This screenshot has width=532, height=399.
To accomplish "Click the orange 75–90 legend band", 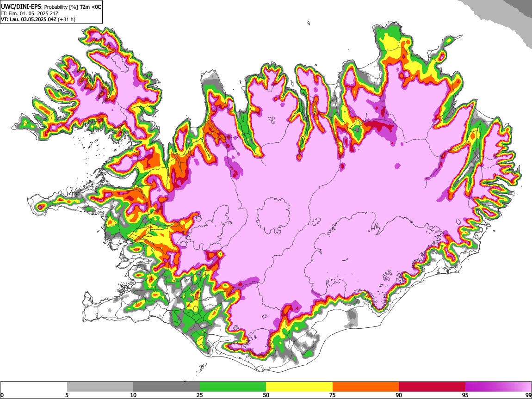I will tap(366, 387).
